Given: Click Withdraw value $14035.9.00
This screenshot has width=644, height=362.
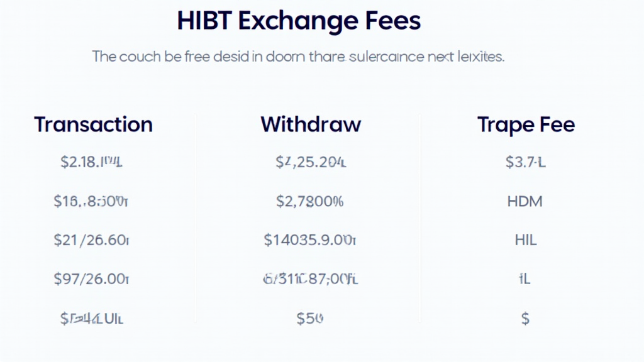Looking at the screenshot, I should pos(311,240).
